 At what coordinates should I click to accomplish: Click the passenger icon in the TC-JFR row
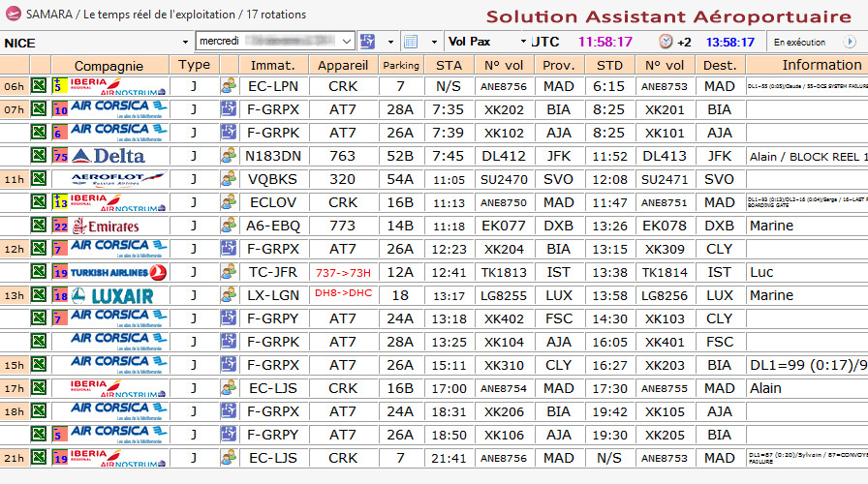[228, 272]
